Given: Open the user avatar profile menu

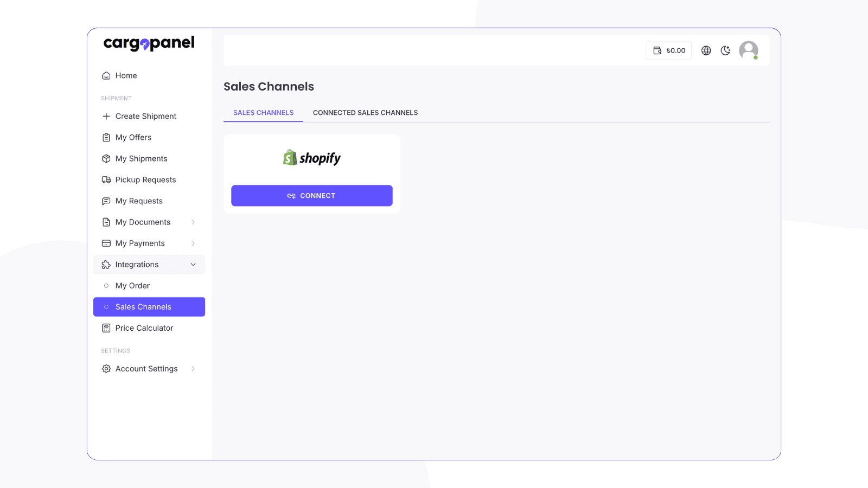Looking at the screenshot, I should tap(749, 50).
